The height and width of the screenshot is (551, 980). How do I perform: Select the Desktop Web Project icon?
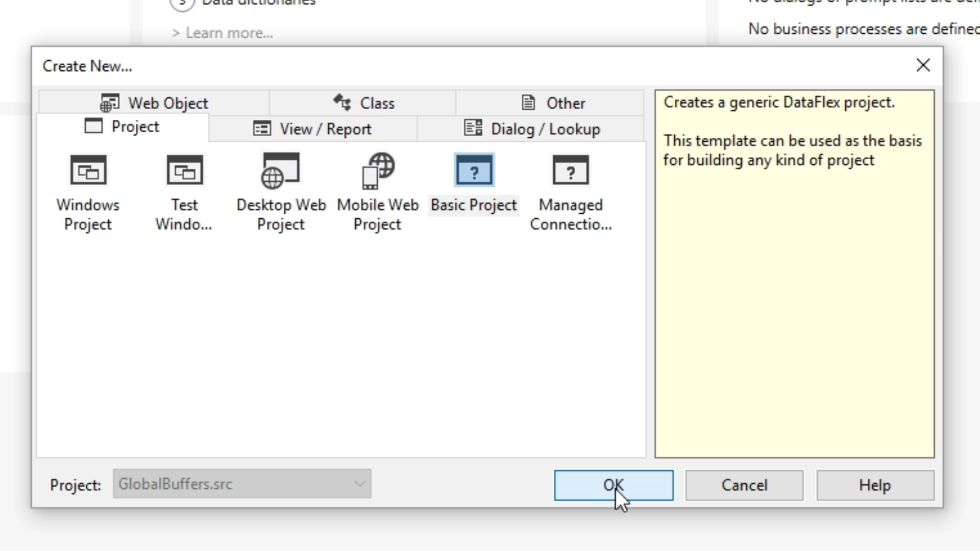pyautogui.click(x=280, y=170)
